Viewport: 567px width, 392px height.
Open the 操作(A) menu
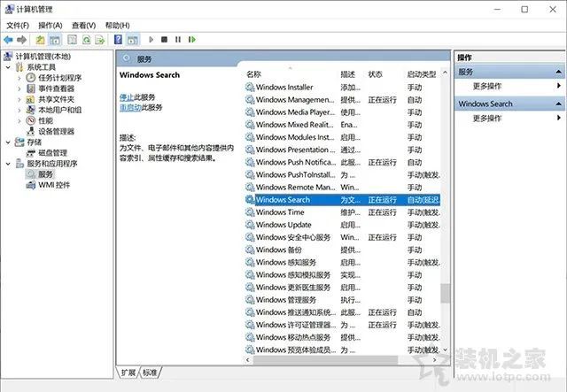coord(50,26)
